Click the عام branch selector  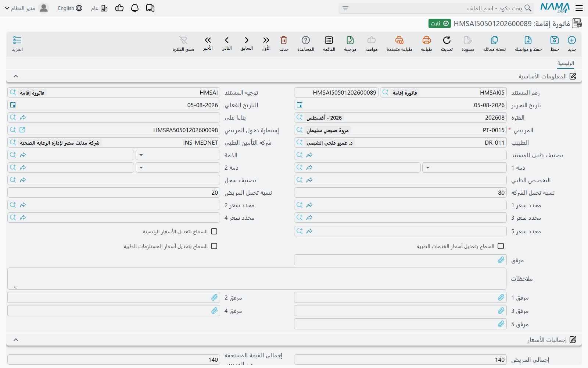click(99, 8)
